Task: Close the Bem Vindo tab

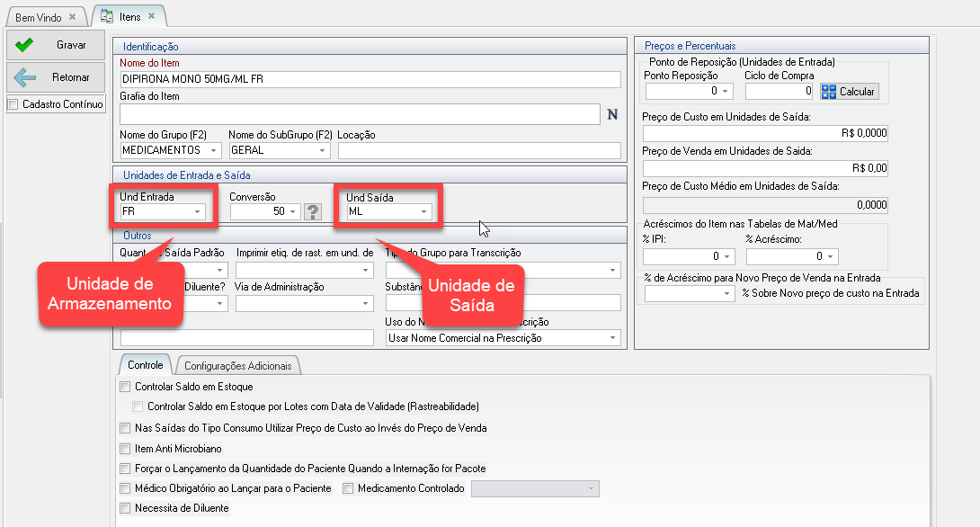Action: [x=72, y=17]
